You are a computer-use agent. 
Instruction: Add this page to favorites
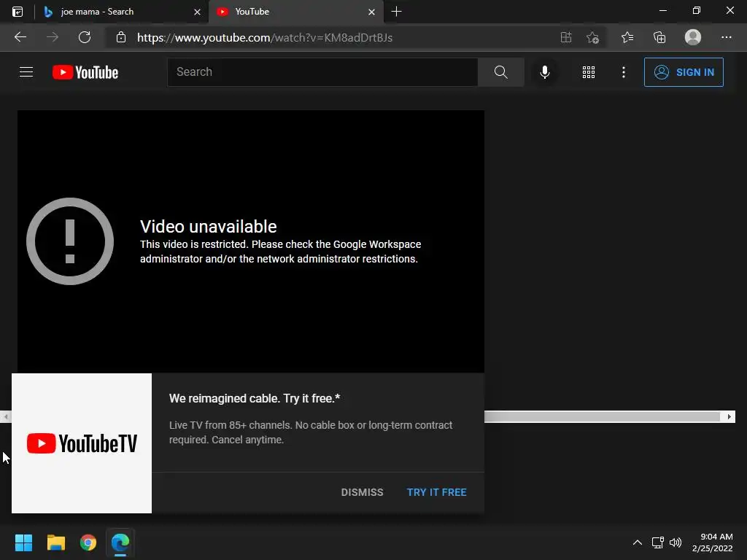(592, 37)
